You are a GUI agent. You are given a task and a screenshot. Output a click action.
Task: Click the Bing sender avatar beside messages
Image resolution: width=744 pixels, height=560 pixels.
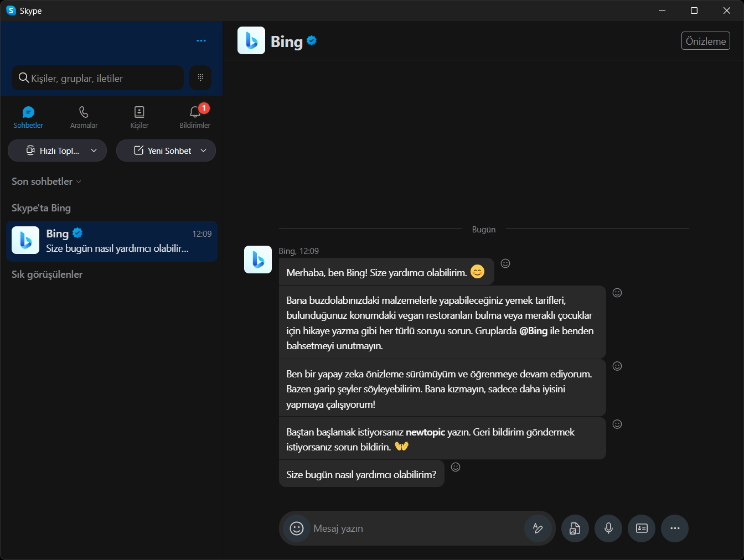(x=258, y=260)
